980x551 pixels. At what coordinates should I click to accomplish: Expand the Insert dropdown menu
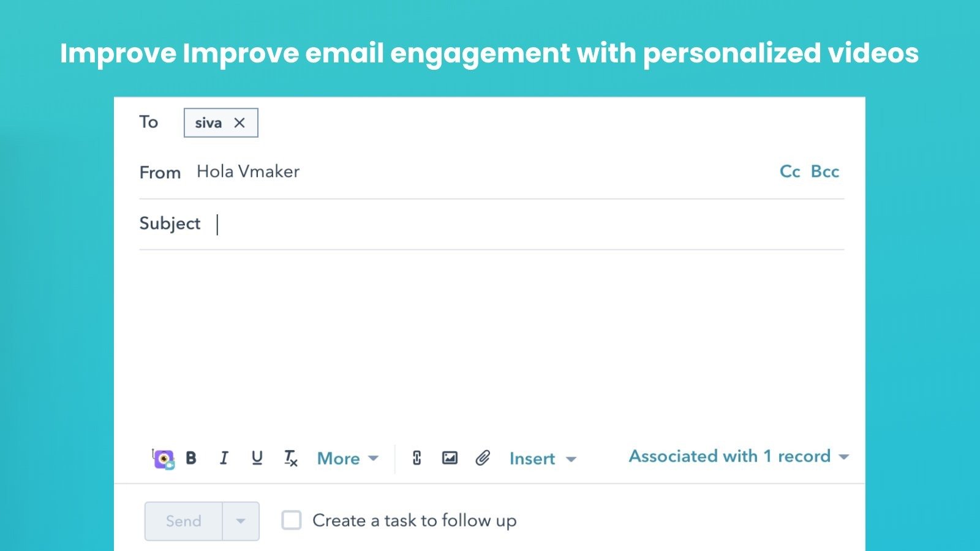point(541,459)
